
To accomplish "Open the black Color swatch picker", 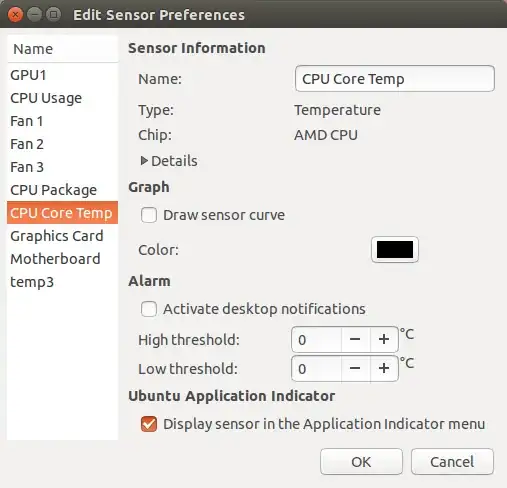I will pos(395,250).
